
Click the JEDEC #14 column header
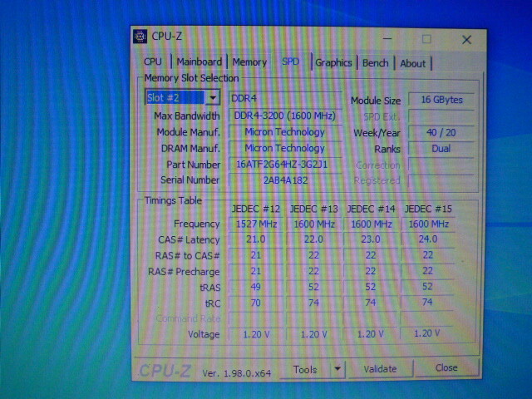tap(371, 209)
